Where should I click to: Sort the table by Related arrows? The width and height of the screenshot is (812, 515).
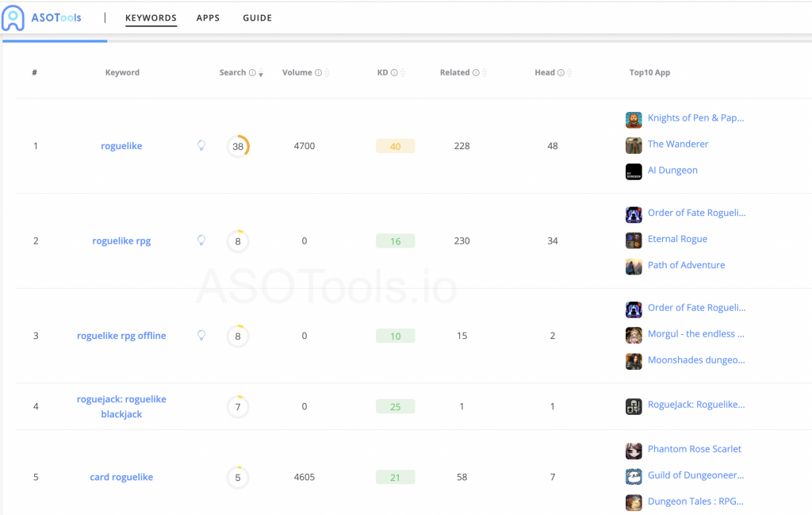coord(485,73)
